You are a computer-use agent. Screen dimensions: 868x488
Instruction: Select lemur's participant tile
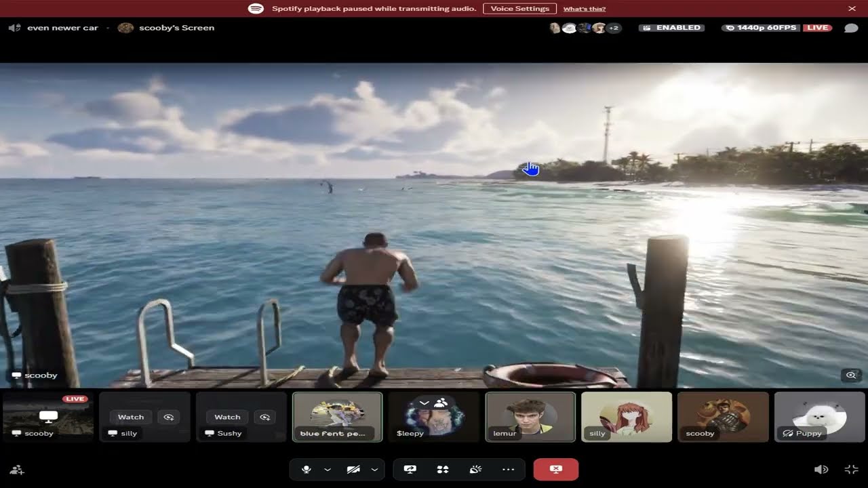(x=530, y=417)
